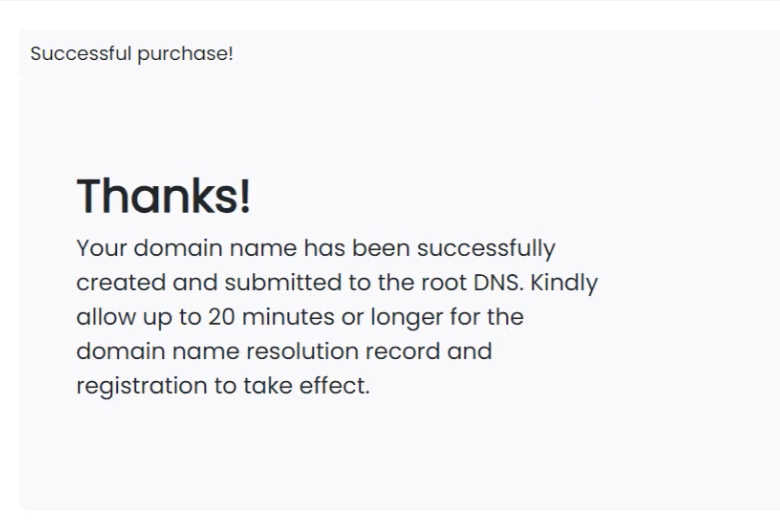Click the word "Kindly" in the paragraph
This screenshot has height=530, width=780.
click(x=564, y=282)
